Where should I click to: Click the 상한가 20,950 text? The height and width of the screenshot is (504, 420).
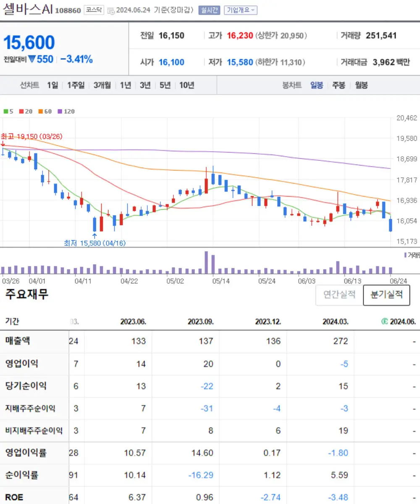[x=281, y=36]
